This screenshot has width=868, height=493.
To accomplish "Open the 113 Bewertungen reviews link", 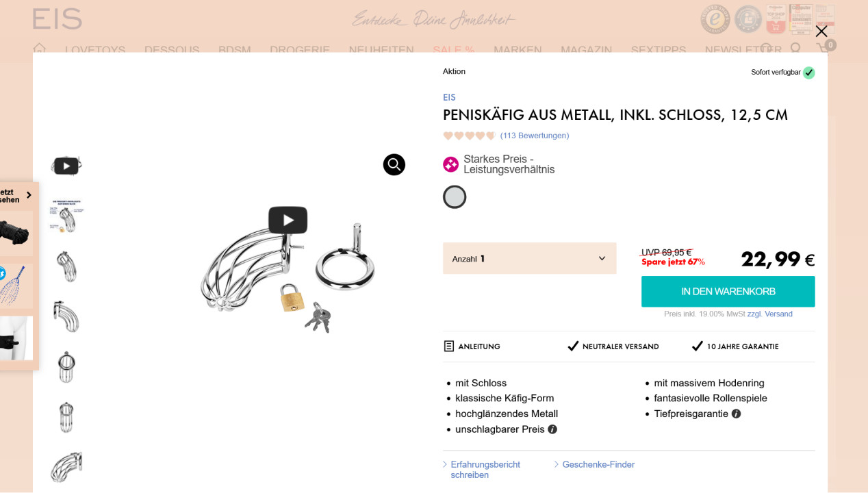I will (534, 135).
